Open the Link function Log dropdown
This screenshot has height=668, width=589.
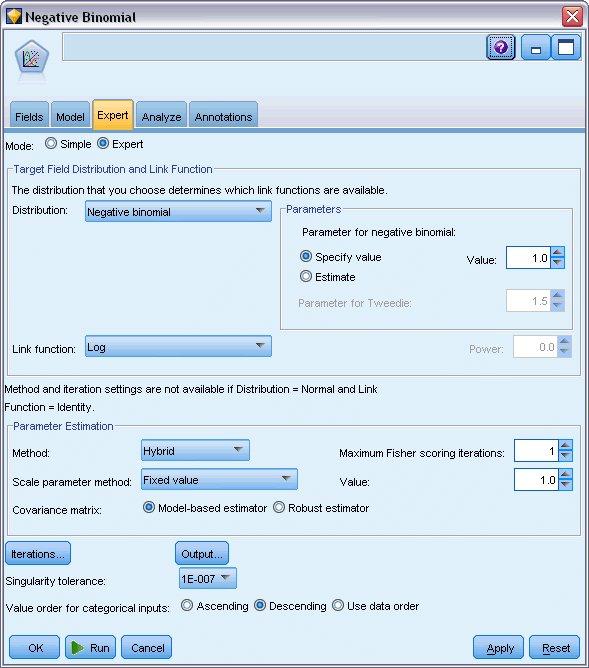coord(178,346)
